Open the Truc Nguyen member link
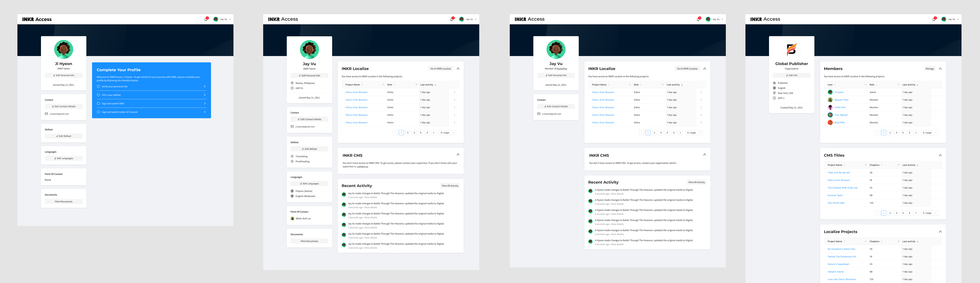This screenshot has height=283, width=980. [841, 115]
